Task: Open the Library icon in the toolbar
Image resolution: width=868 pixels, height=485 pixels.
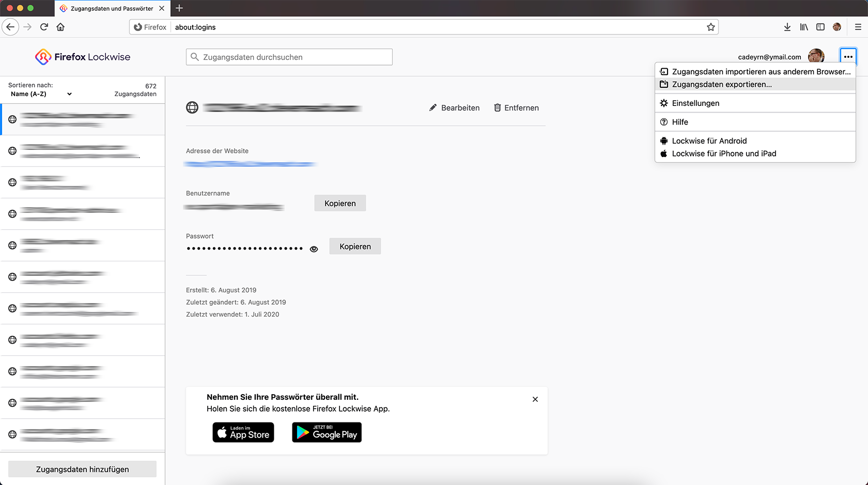Action: tap(804, 27)
